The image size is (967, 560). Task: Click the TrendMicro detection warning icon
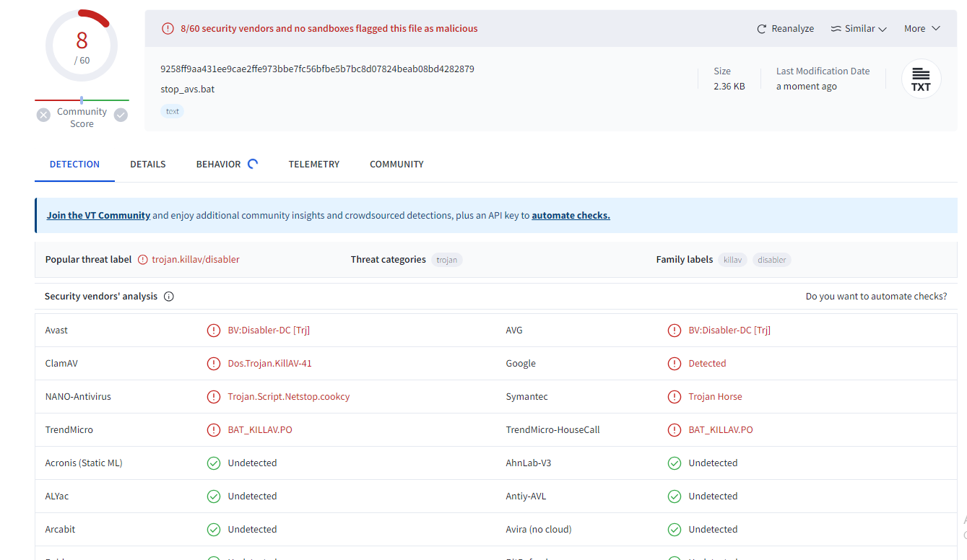point(214,430)
